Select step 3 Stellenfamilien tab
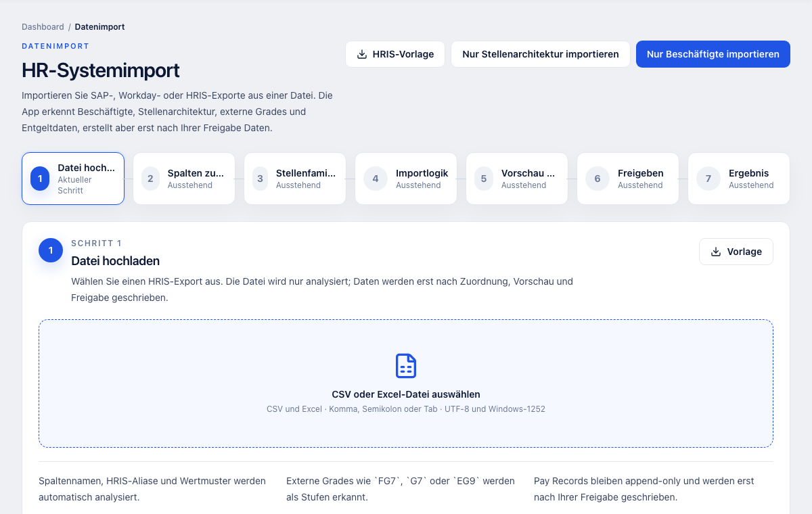Screen dimensions: 812x514 coord(295,179)
